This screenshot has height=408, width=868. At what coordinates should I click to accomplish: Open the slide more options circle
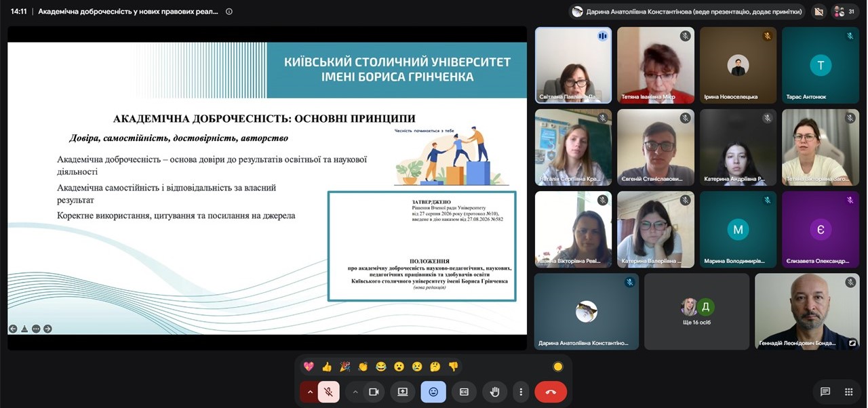point(36,329)
